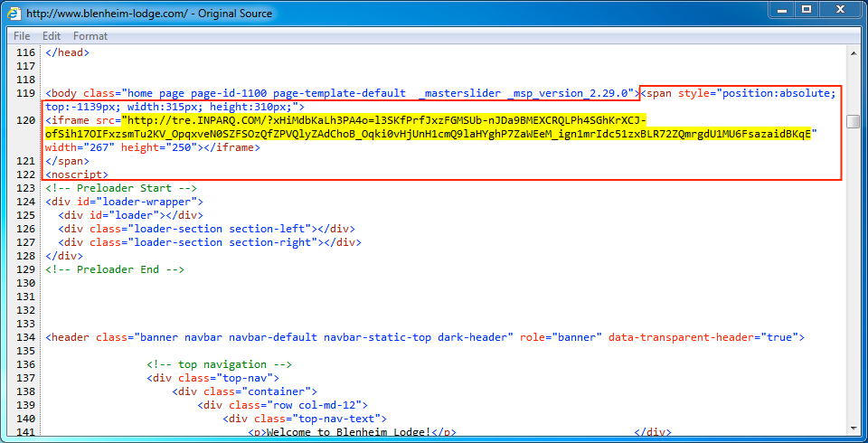Click the div class="container" line

pyautogui.click(x=244, y=391)
